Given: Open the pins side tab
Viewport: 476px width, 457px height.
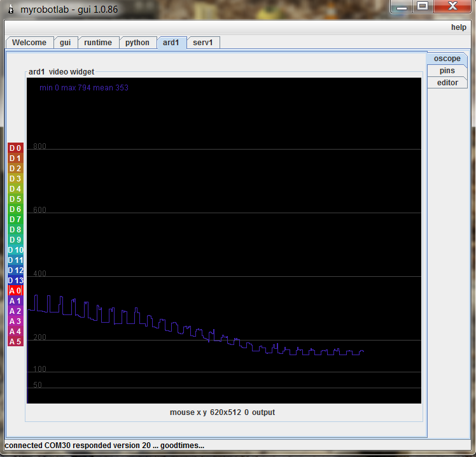Looking at the screenshot, I should coord(447,71).
